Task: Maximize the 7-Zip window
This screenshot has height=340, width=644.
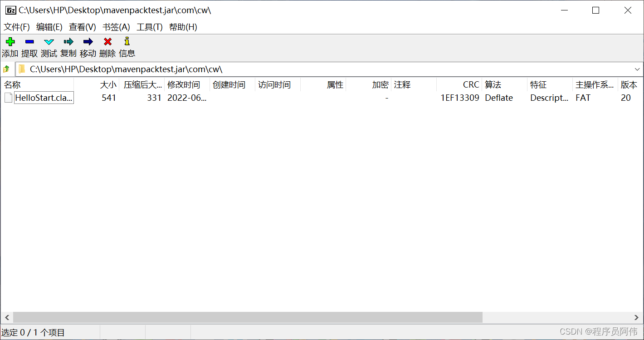Action: (x=596, y=10)
